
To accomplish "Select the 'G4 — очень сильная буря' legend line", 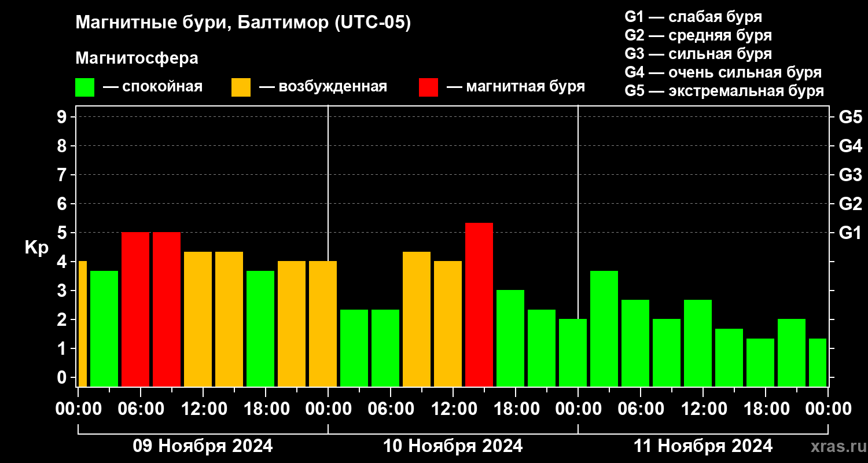I will click(723, 72).
